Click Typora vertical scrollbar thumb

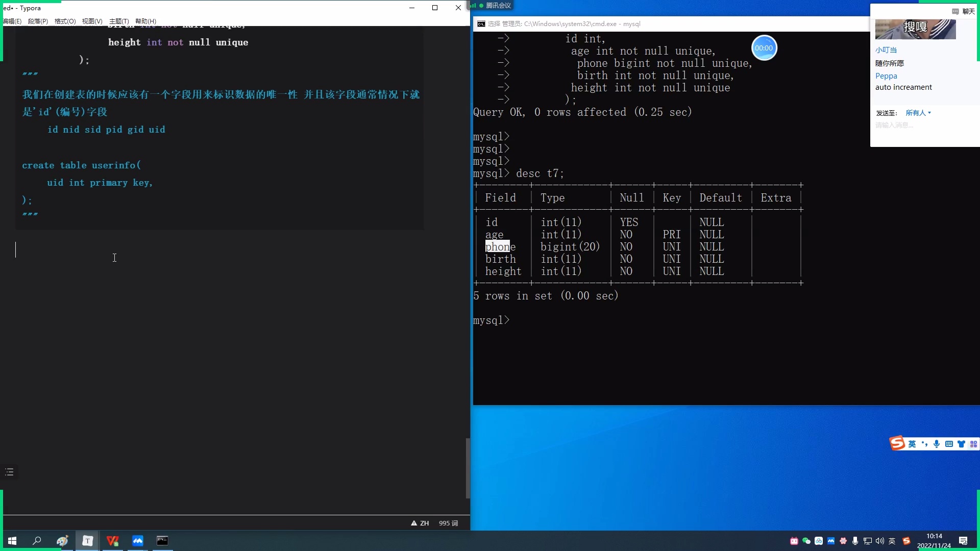[x=468, y=468]
